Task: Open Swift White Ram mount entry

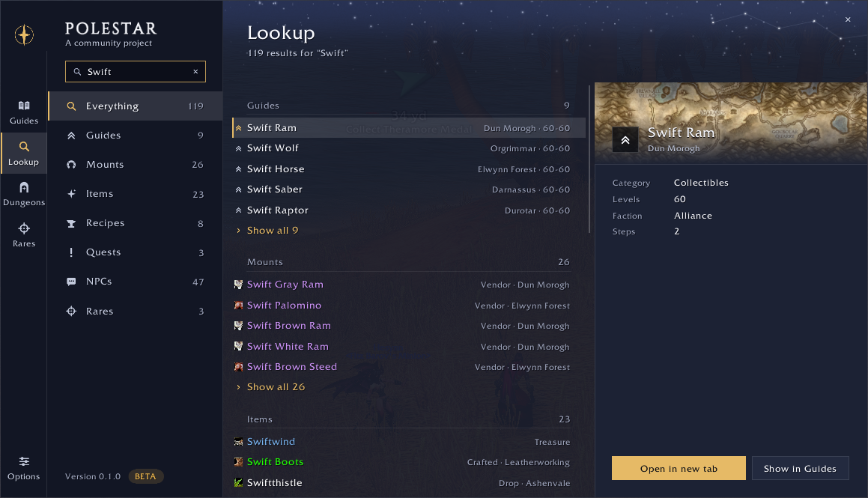Action: tap(408, 347)
